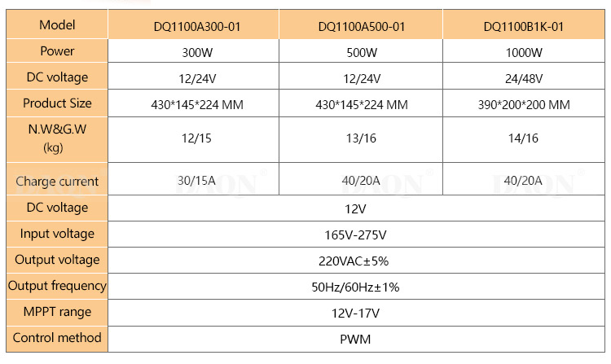This screenshot has width=611, height=364.
Task: Click the 300W power cell
Action: (193, 51)
